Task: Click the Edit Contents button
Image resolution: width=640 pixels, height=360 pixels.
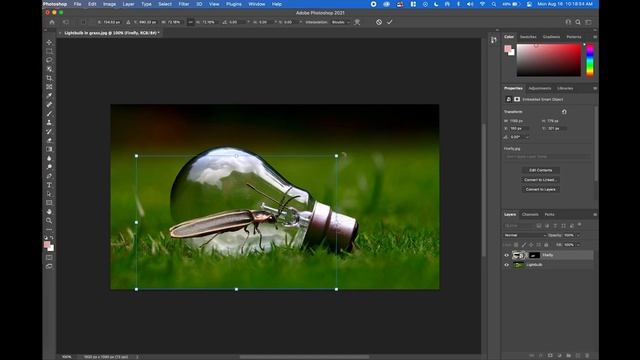Action: tap(540, 170)
